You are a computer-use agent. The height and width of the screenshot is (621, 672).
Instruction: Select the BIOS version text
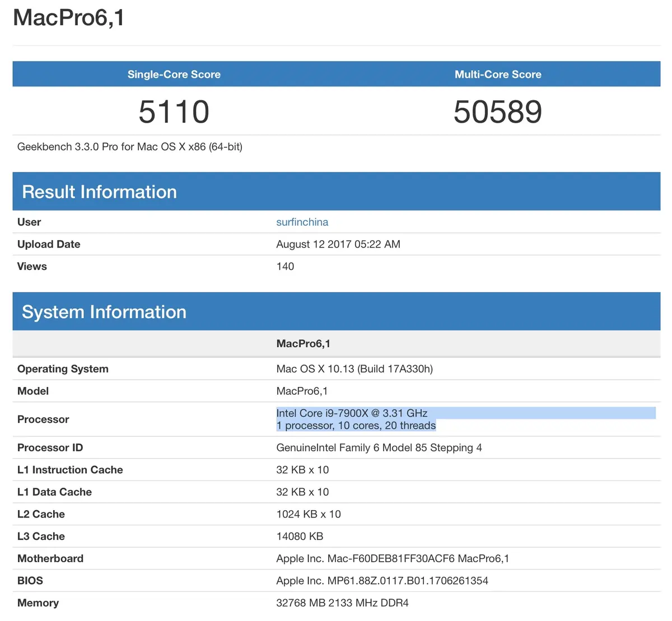click(x=382, y=581)
